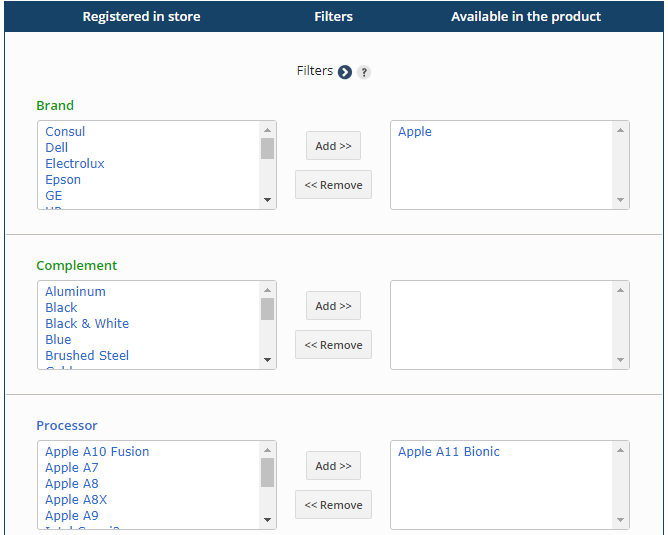Select Apple in available Brand list
The width and height of the screenshot is (668, 535).
415,132
